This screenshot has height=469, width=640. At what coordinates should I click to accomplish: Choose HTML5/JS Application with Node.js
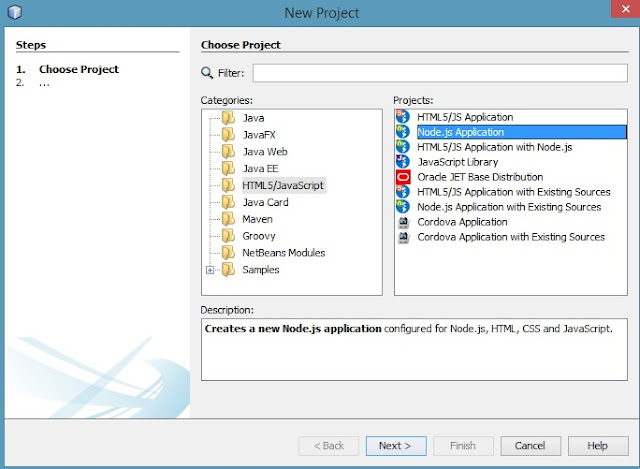pyautogui.click(x=495, y=147)
